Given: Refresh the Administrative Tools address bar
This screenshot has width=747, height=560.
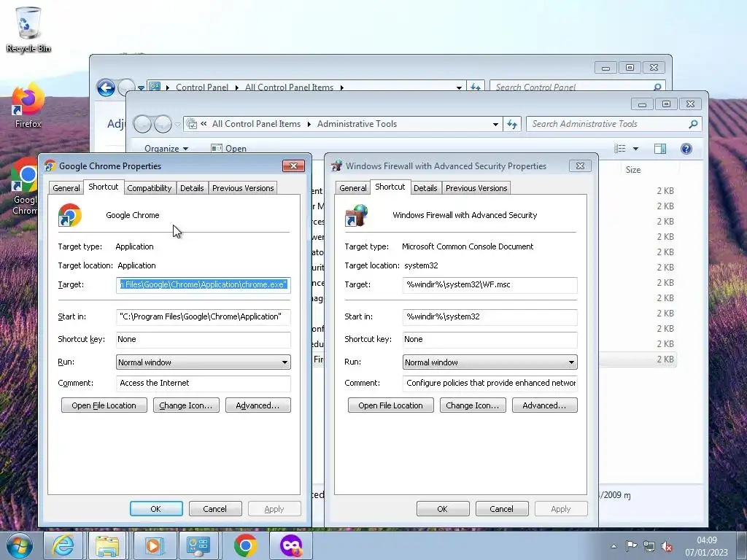Looking at the screenshot, I should click(x=511, y=124).
